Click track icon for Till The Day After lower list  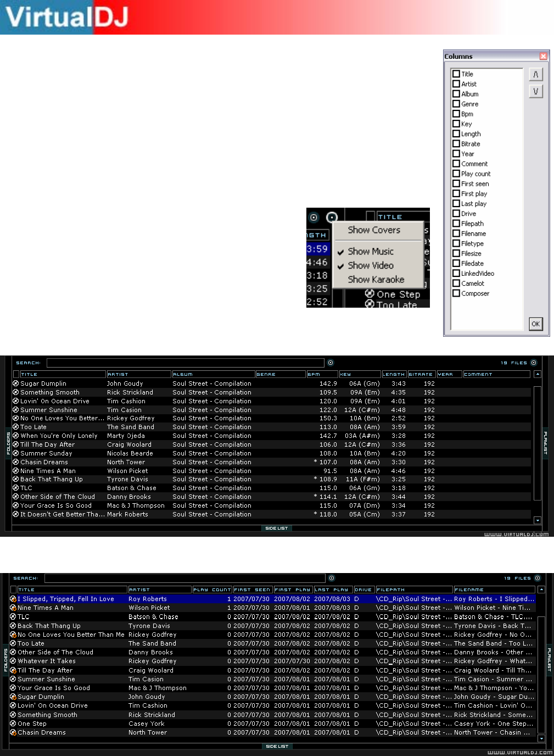point(13,670)
